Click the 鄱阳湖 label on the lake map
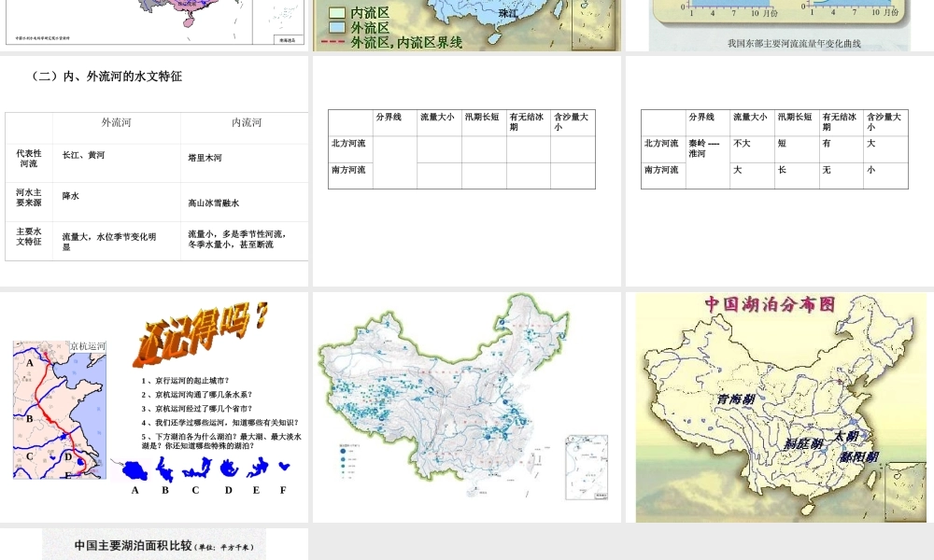This screenshot has height=560, width=934. pyautogui.click(x=858, y=457)
